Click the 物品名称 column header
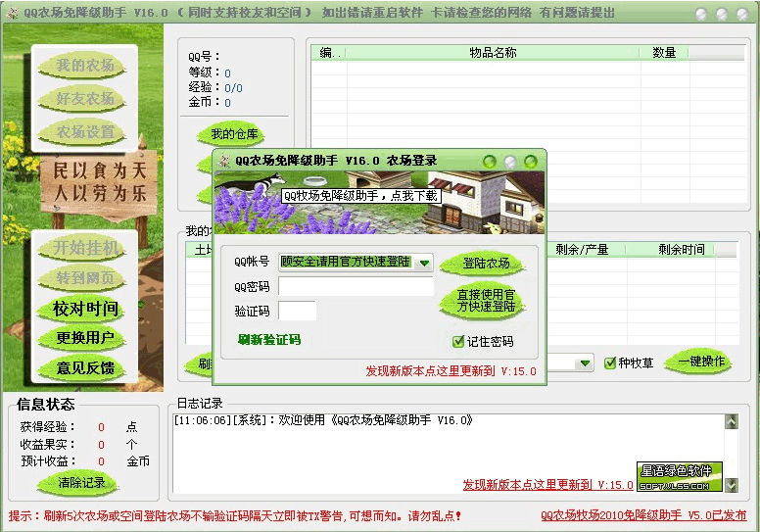The image size is (760, 532). tap(493, 52)
